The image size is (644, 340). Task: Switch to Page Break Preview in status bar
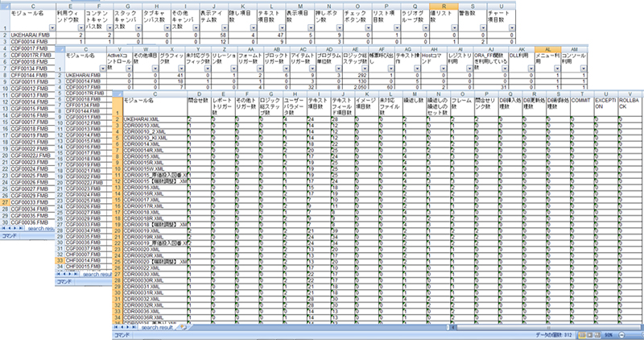597,335
